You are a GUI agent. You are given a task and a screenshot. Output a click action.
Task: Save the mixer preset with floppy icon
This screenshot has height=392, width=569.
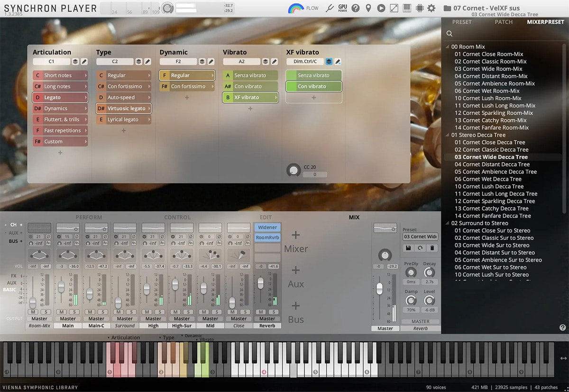click(x=408, y=248)
